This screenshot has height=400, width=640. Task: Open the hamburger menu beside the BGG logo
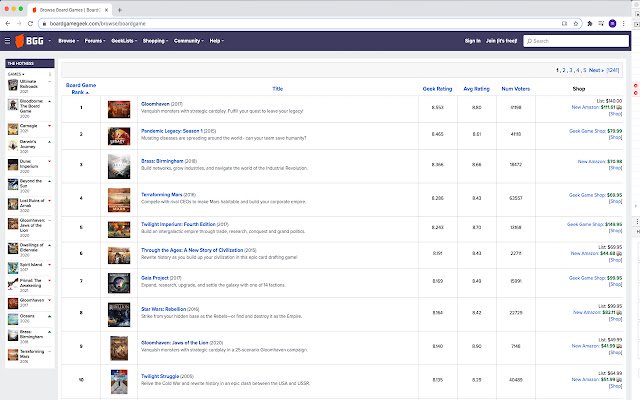(x=9, y=41)
